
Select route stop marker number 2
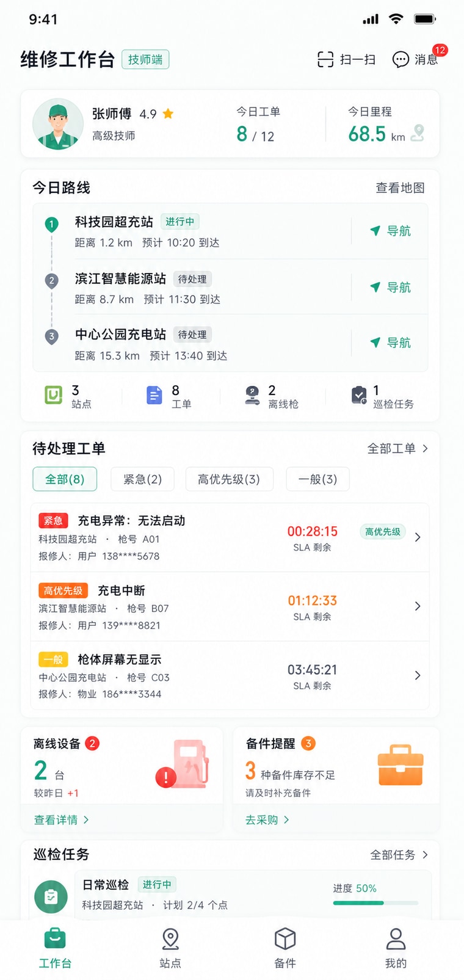[52, 280]
